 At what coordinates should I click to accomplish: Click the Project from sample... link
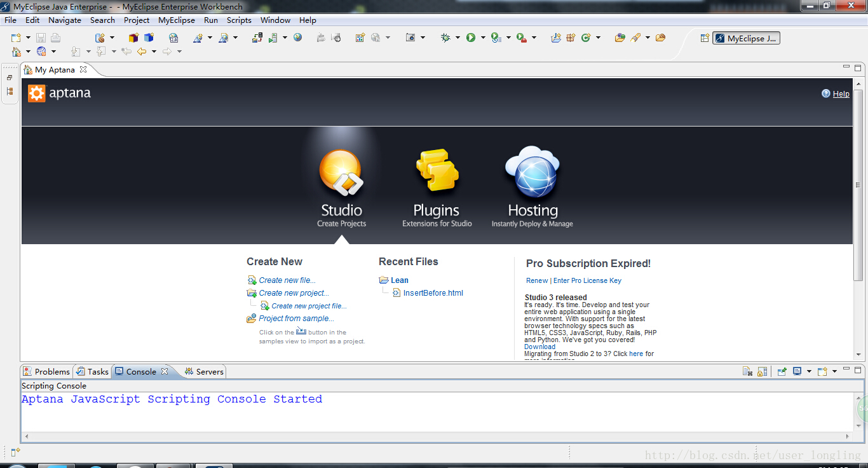pos(296,319)
